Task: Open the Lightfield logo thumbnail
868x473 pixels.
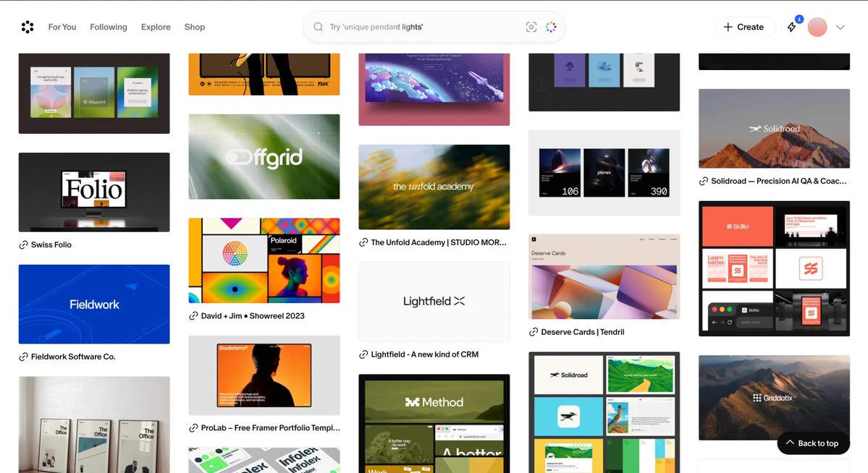Action: (x=434, y=302)
